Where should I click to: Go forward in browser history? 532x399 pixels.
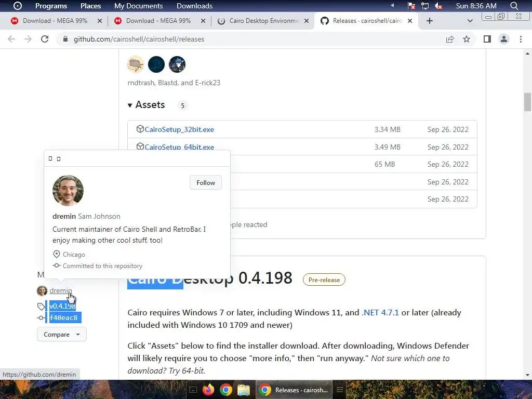point(28,39)
